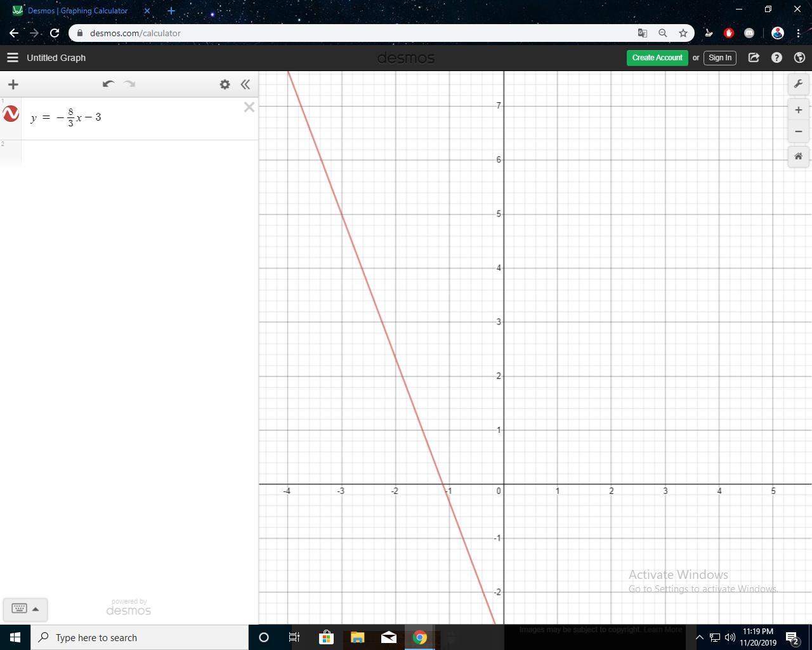Launch Microsoft Store from taskbar
Viewport: 812px width, 650px height.
tap(326, 637)
